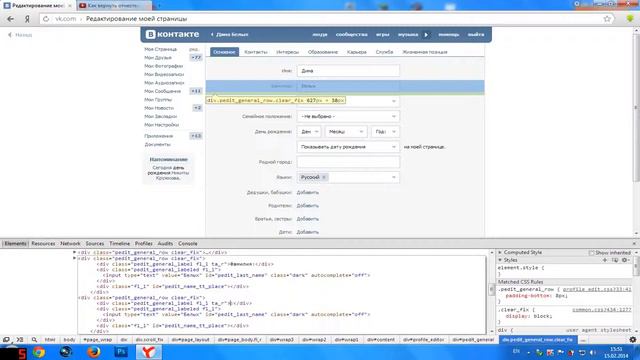Image resolution: width=640 pixels, height=360 pixels.
Task: Click the green arrow icon in browser toolbar
Action: (630, 18)
